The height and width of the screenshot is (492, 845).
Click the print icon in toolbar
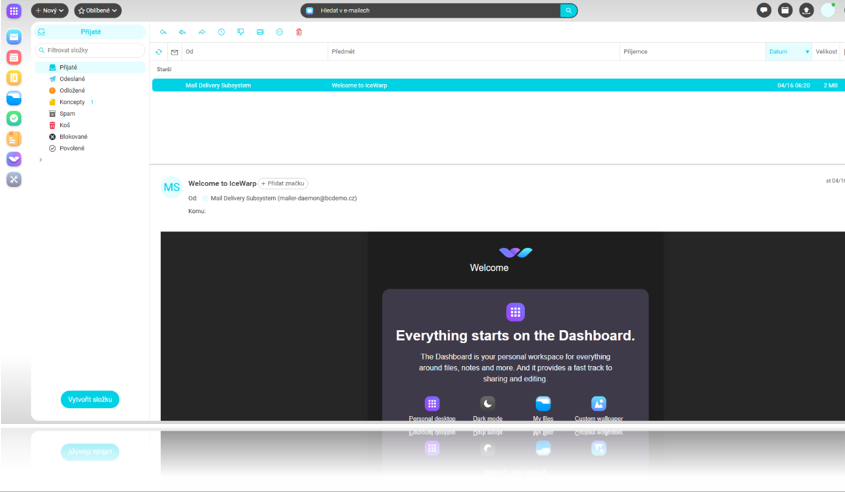(260, 32)
